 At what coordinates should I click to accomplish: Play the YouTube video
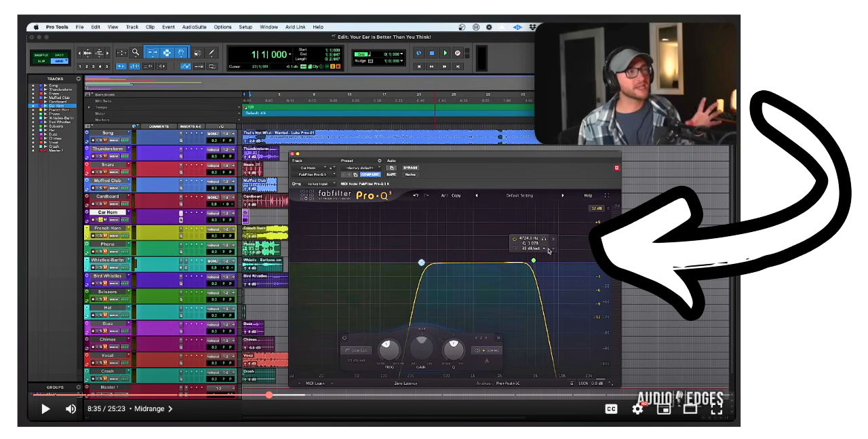pos(45,408)
